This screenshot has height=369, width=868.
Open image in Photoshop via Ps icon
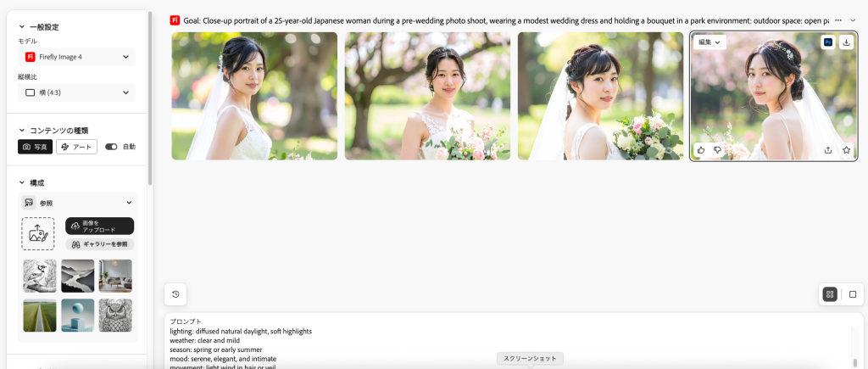(x=828, y=42)
